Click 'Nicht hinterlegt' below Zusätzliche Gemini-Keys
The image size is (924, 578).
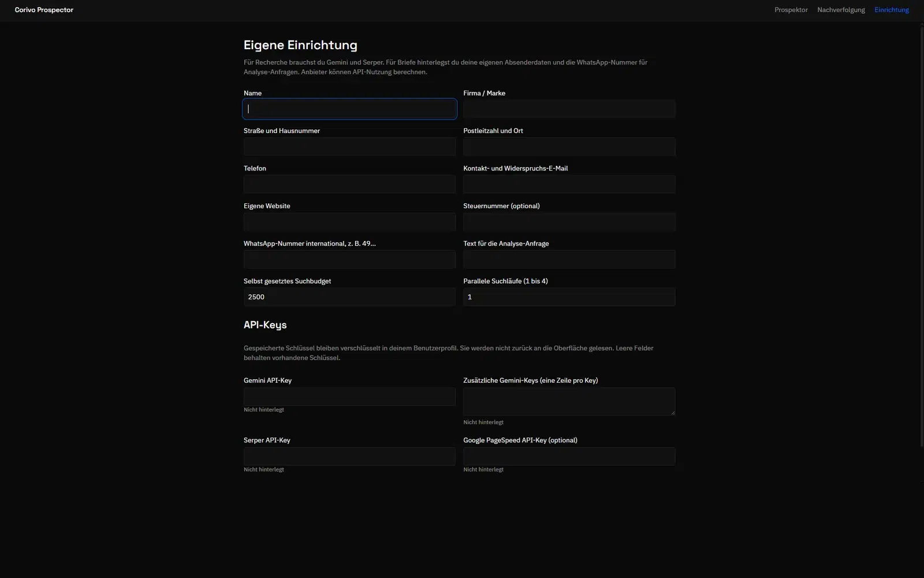tap(483, 423)
